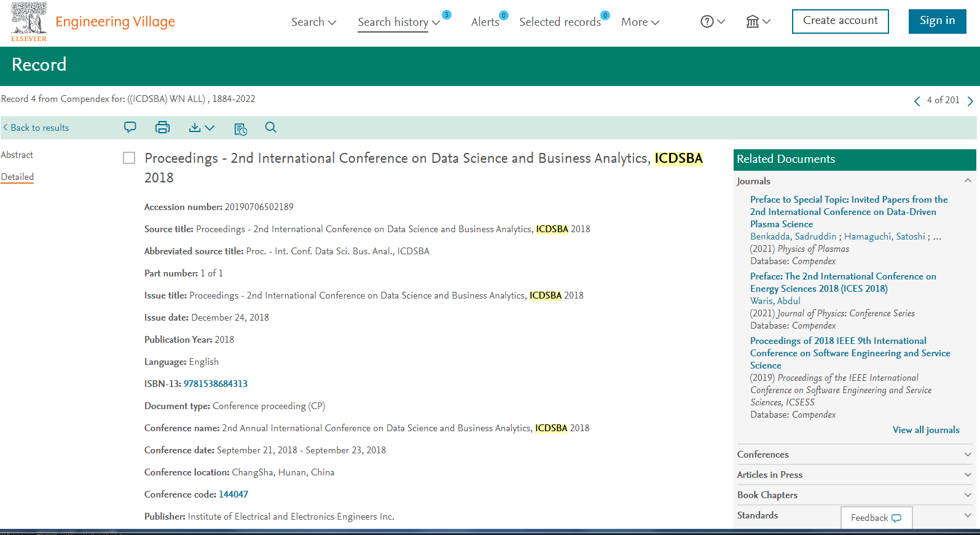
Task: Click Publisher Institute of Electrical and Electronics Engineers
Action: pos(291,517)
